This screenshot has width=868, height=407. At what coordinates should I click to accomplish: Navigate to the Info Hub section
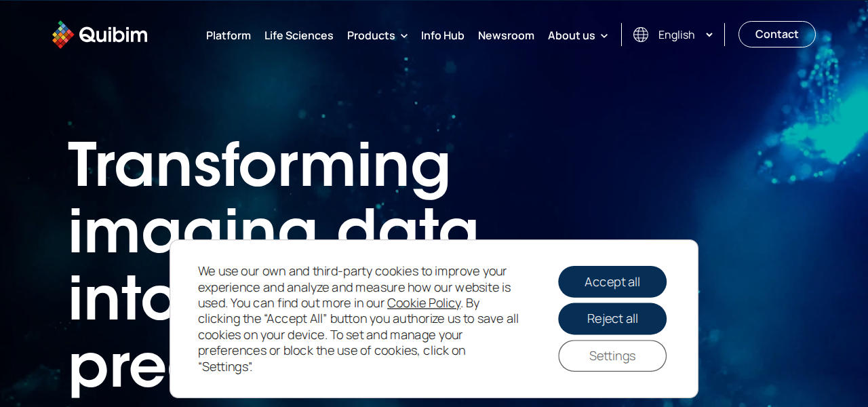point(442,35)
